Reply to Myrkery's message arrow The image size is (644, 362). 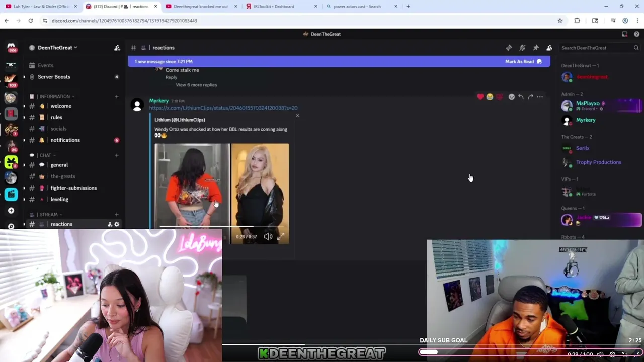[521, 97]
